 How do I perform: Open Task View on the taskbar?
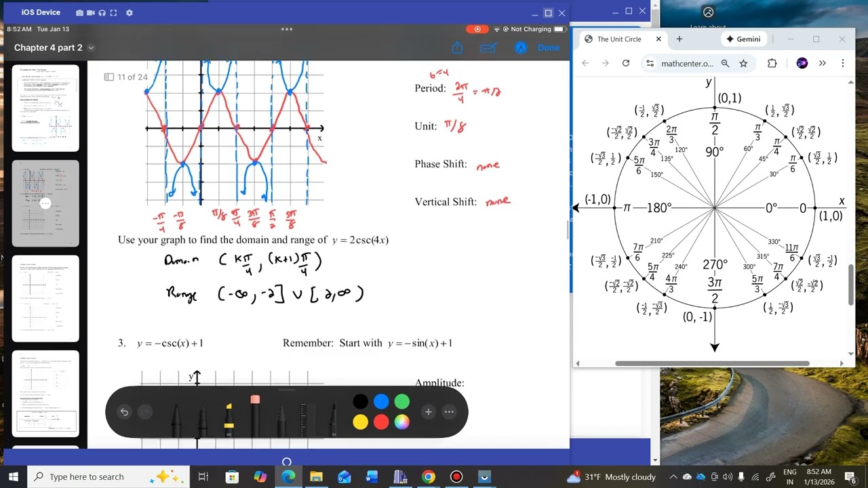point(203,476)
